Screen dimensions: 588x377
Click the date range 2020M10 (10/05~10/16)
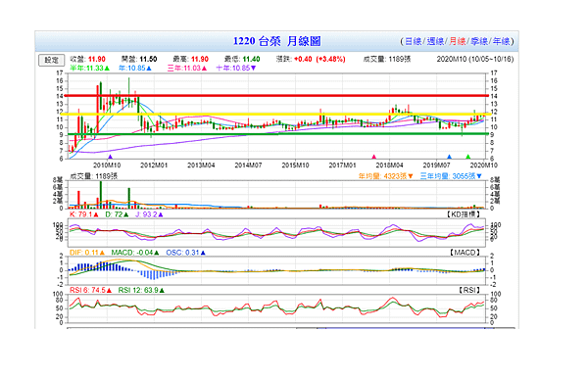click(475, 59)
